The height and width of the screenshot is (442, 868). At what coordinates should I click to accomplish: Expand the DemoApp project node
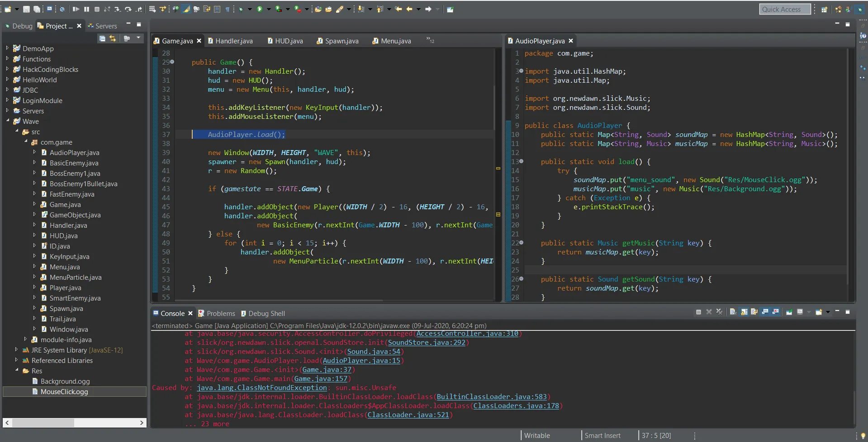7,48
